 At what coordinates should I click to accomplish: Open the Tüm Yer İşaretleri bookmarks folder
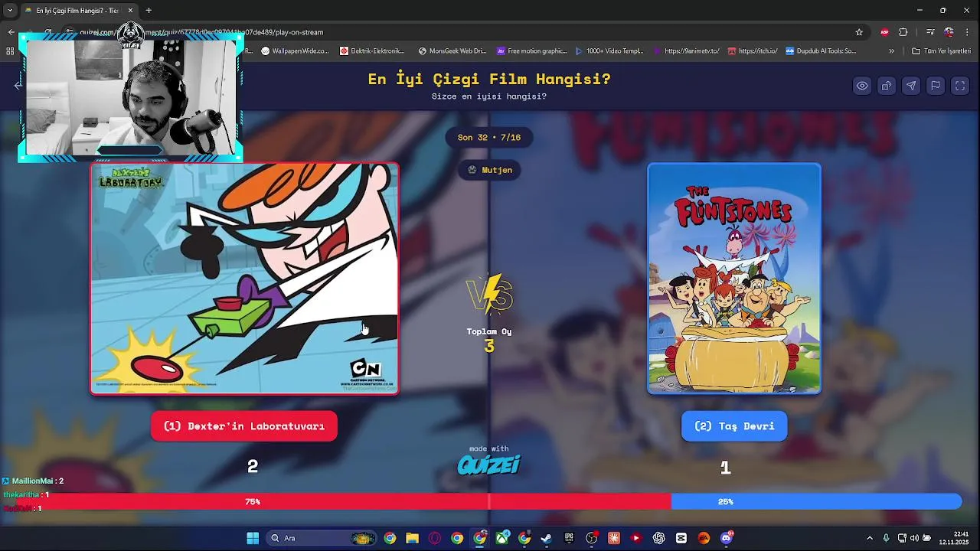pyautogui.click(x=942, y=51)
